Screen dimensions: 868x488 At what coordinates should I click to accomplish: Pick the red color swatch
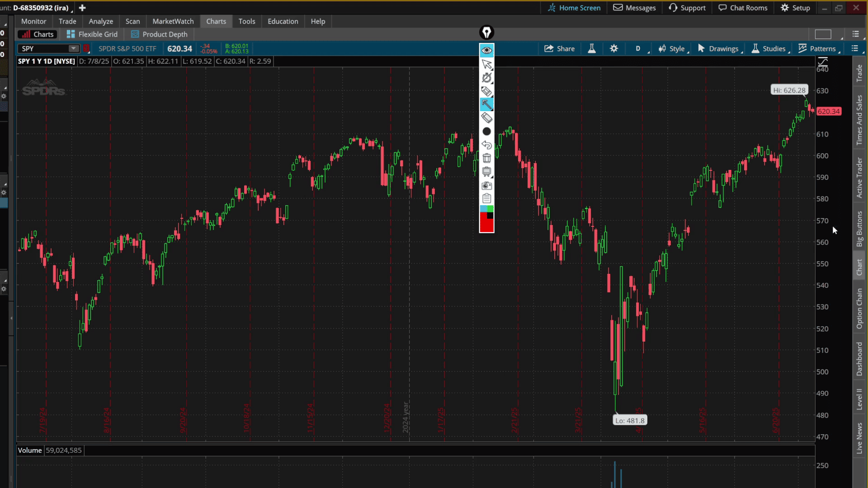click(486, 225)
